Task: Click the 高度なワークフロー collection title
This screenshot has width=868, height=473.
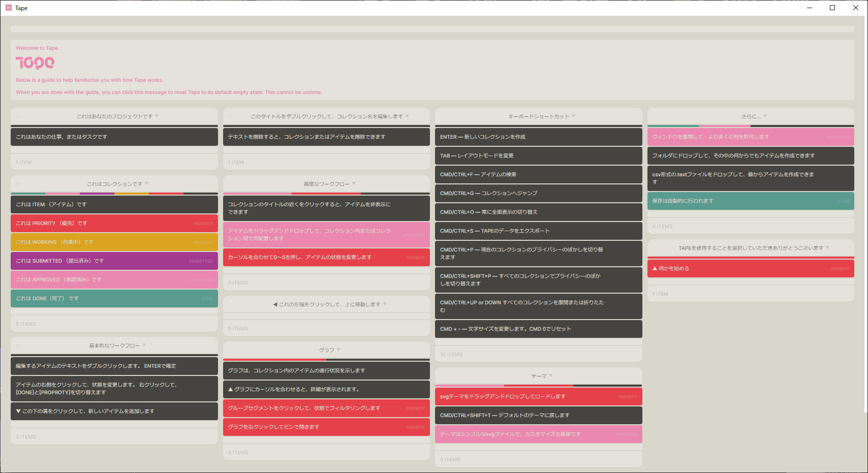Action: 326,184
